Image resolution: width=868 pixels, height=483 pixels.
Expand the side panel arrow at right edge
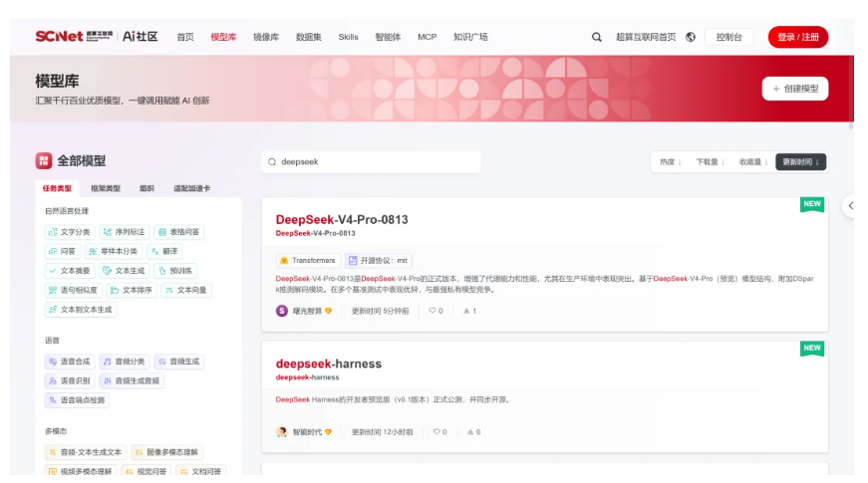tap(849, 206)
